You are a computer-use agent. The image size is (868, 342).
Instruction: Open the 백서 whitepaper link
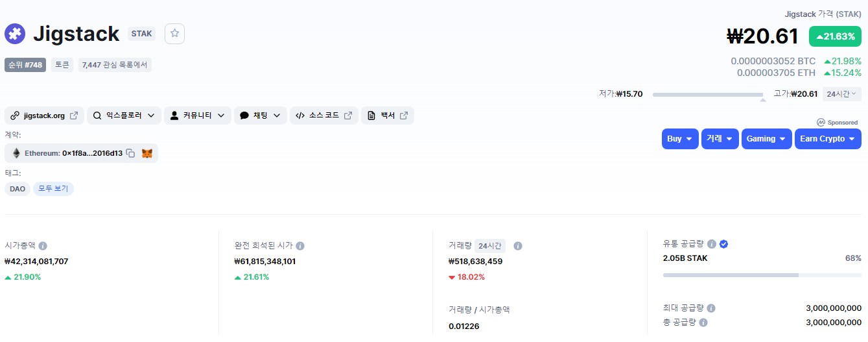click(388, 116)
